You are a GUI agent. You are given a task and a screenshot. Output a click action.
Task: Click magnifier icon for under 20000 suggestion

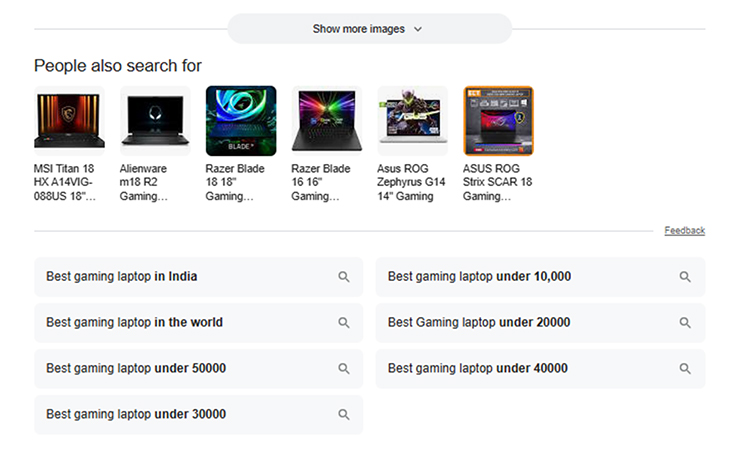tap(686, 323)
